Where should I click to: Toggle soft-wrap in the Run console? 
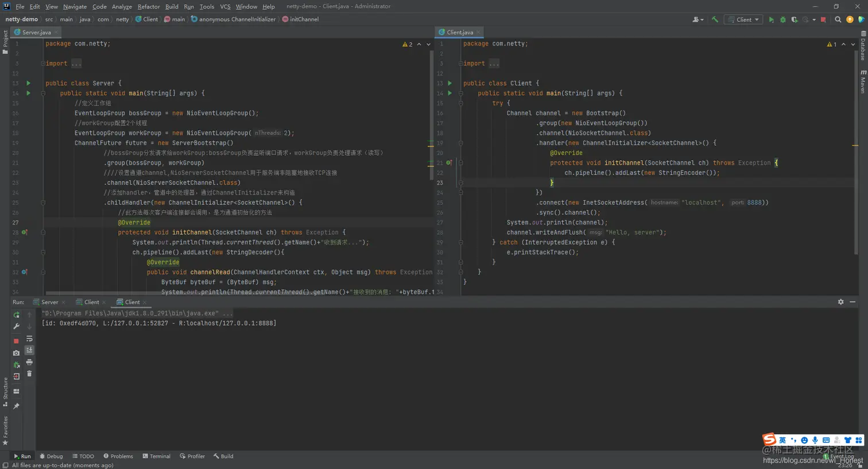pos(29,339)
